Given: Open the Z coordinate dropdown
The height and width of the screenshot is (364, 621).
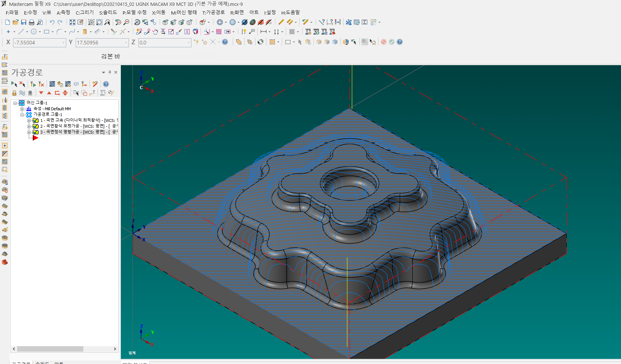Looking at the screenshot, I should tap(189, 43).
